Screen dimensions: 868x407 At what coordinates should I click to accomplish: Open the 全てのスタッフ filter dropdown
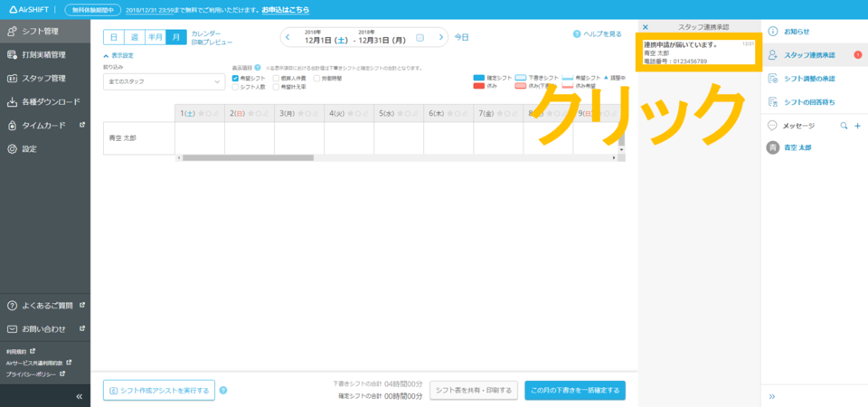coord(164,82)
